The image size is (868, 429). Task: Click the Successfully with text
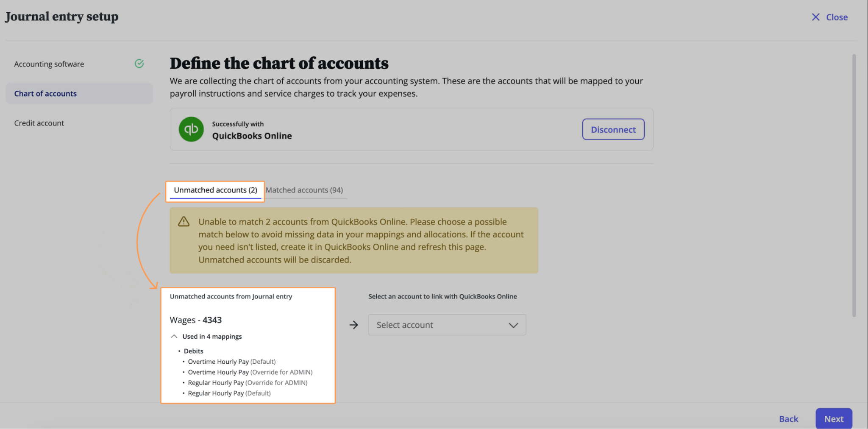pyautogui.click(x=238, y=124)
